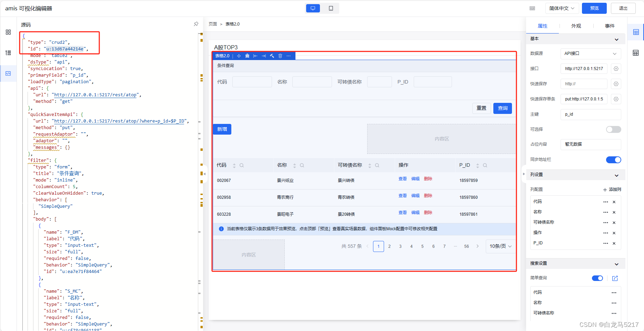Open the 10条/页 page size dropdown
This screenshot has width=644, height=331.
click(501, 246)
